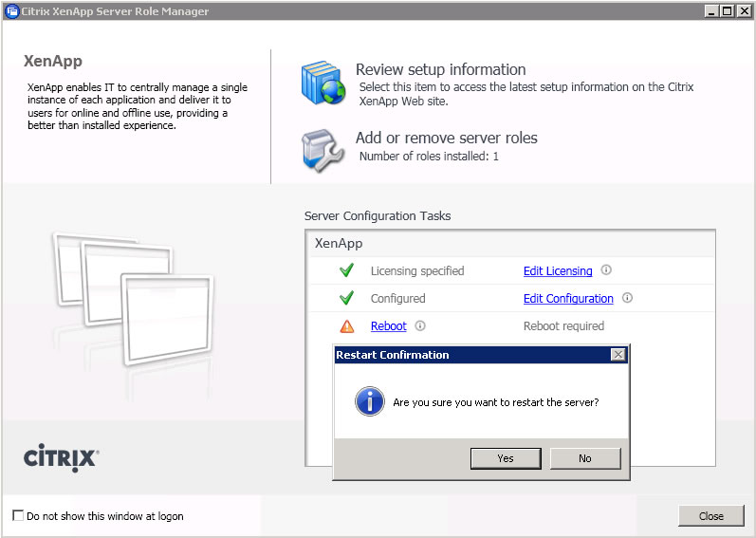756x538 pixels.
Task: Minimize the Server Role Manager window
Action: [x=711, y=11]
